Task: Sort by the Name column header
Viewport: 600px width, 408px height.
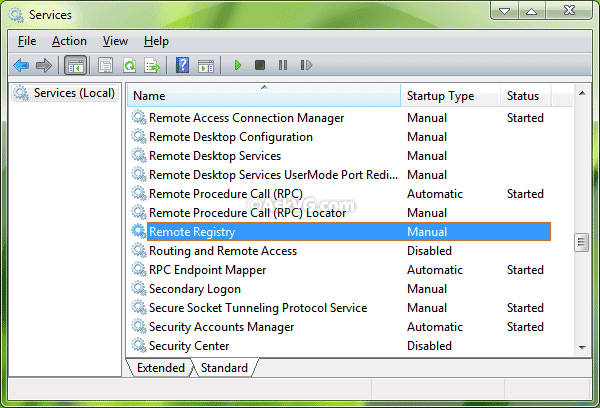Action: (x=264, y=95)
